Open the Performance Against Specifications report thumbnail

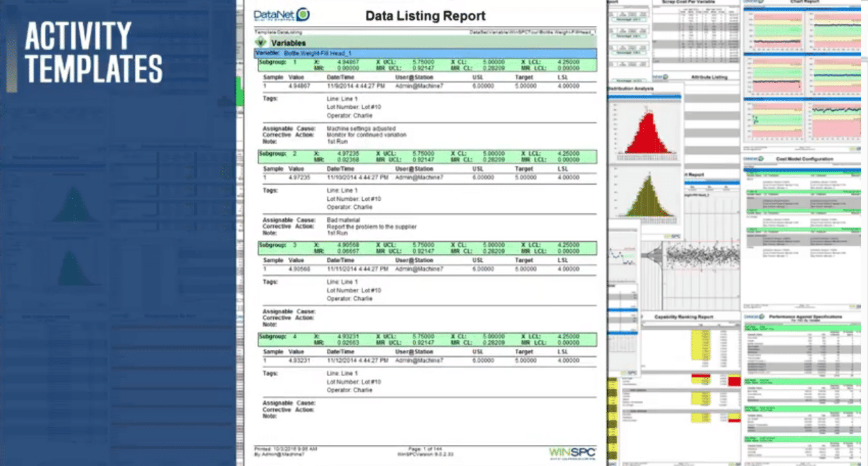804,388
